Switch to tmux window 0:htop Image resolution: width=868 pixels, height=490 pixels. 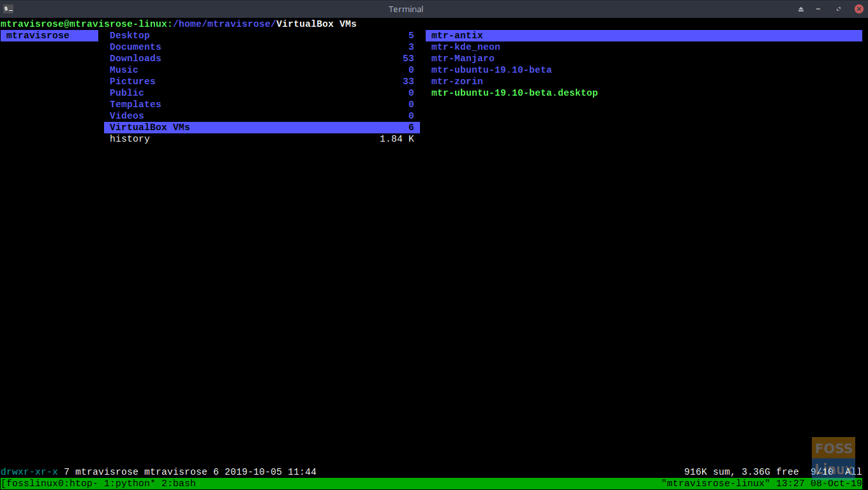coord(70,484)
